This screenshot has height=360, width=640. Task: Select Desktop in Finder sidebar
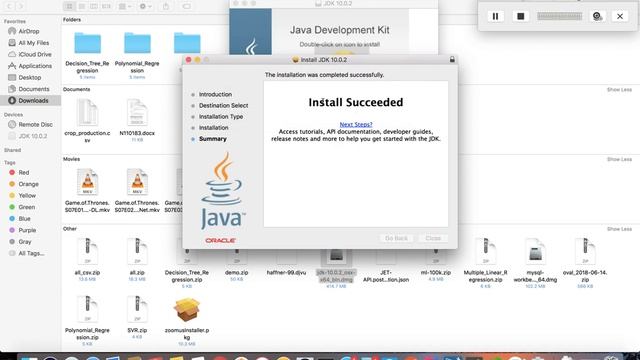(x=29, y=77)
